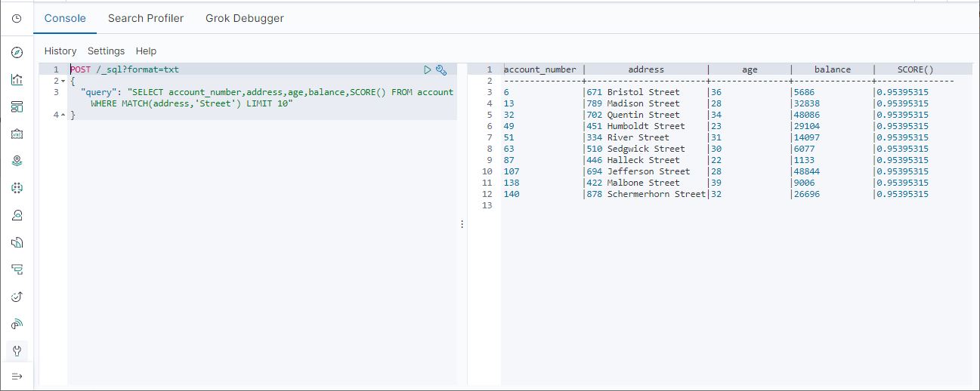
Task: Fold the closing brace arrow at line 4
Action: coord(63,115)
